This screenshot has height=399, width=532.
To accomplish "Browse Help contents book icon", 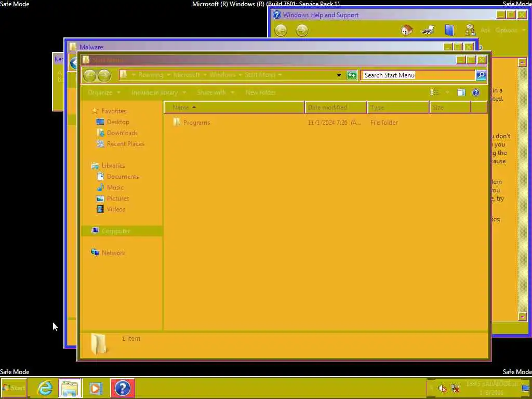I will tap(449, 30).
